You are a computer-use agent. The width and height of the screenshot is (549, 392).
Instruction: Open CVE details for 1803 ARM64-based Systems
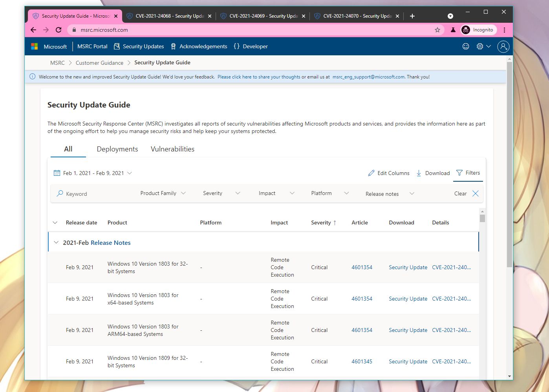pos(451,330)
